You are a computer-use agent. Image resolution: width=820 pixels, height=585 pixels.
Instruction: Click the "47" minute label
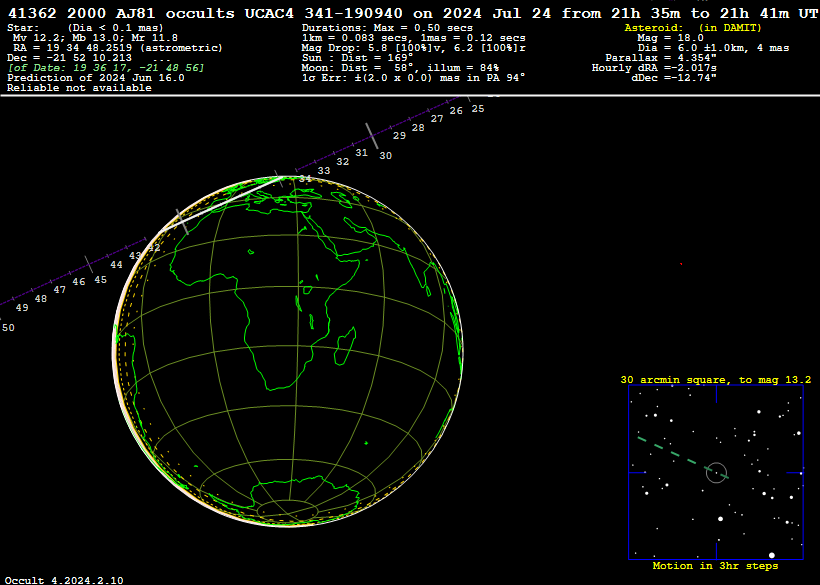pyautogui.click(x=60, y=290)
